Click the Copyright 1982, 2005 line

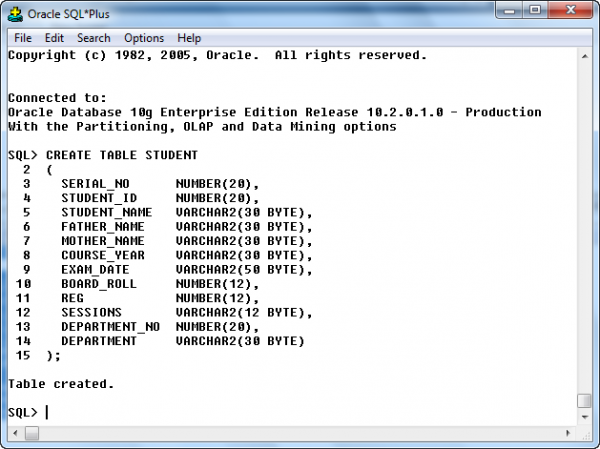(217, 56)
